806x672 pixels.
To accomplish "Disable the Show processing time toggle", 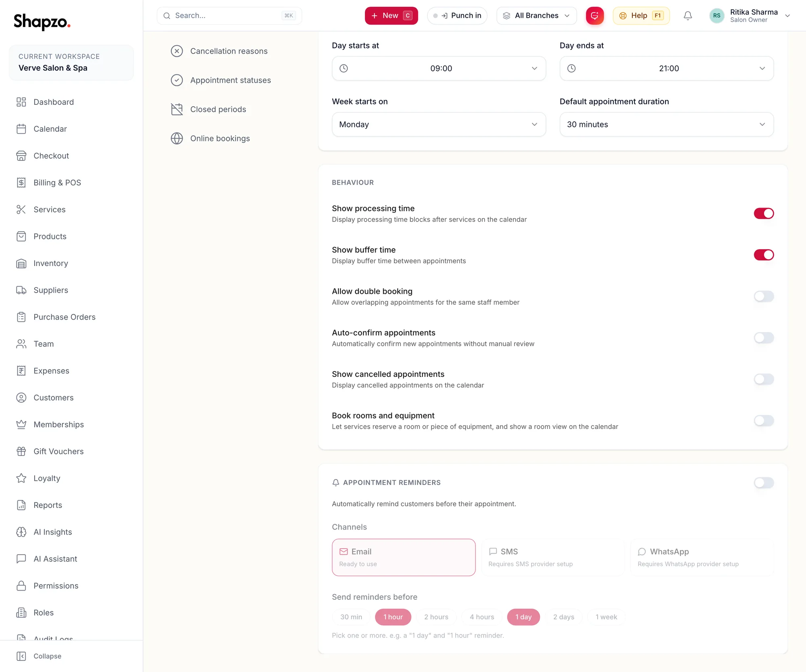I will [764, 213].
